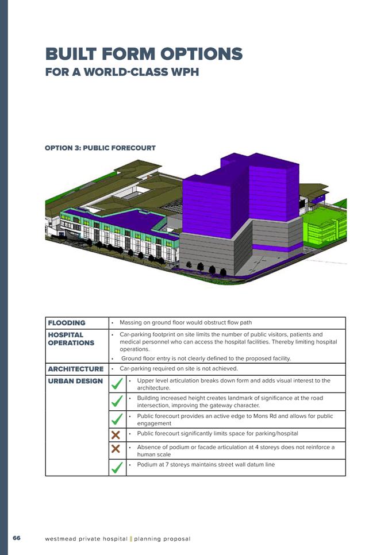Click the 'OPTION 3: PUBLIC FORECOURT' heading
This screenshot has height=555, width=392.
point(100,148)
